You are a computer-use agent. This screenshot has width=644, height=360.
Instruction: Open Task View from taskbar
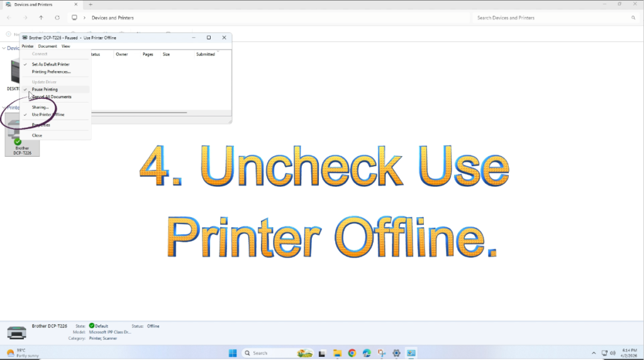pyautogui.click(x=322, y=353)
